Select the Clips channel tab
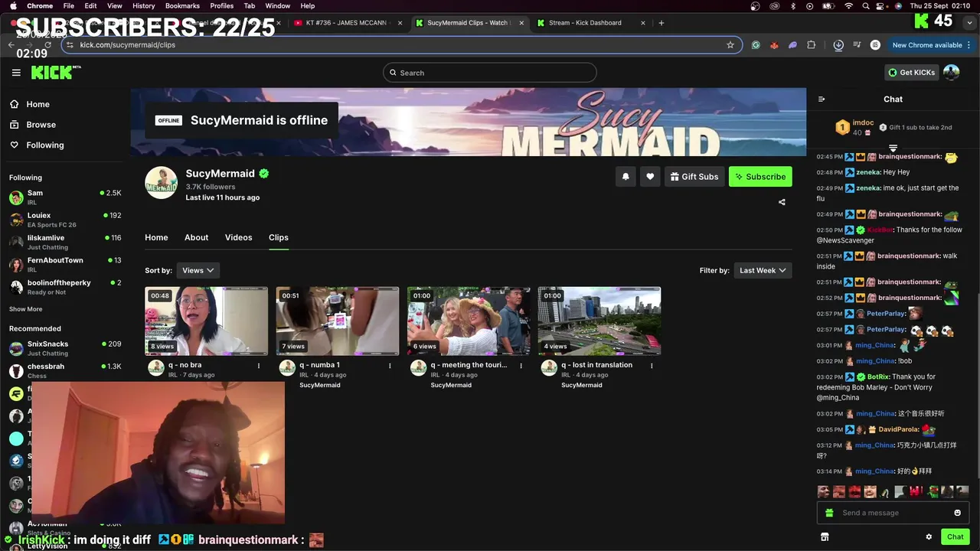980x551 pixels. tap(279, 237)
